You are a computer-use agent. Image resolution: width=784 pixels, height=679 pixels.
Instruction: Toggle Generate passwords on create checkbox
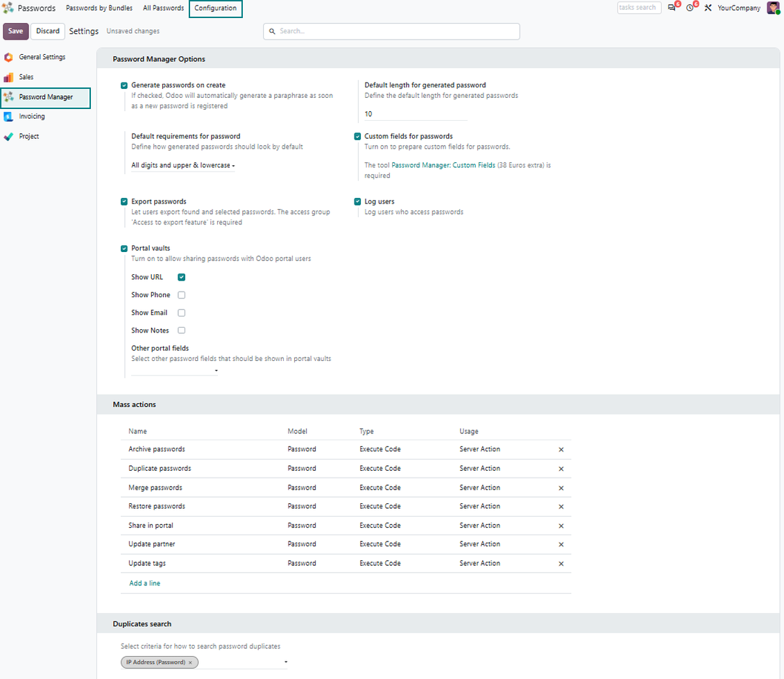coord(124,85)
